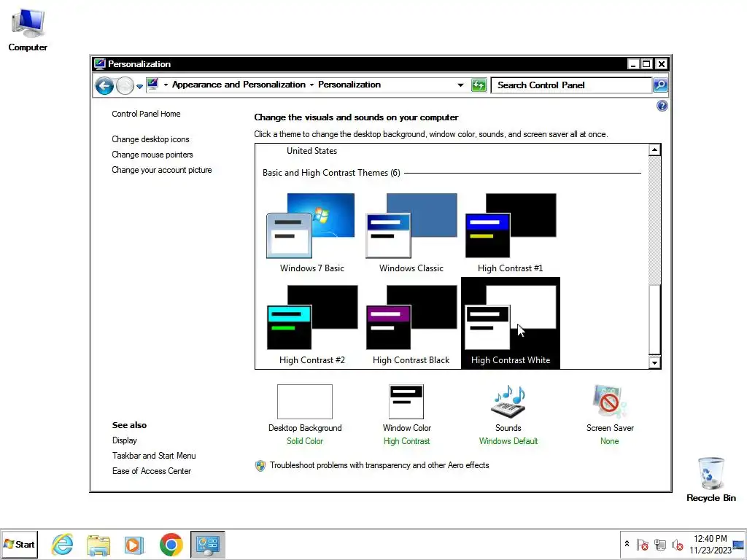Click the None screen saver link
This screenshot has width=747, height=560.
(610, 441)
